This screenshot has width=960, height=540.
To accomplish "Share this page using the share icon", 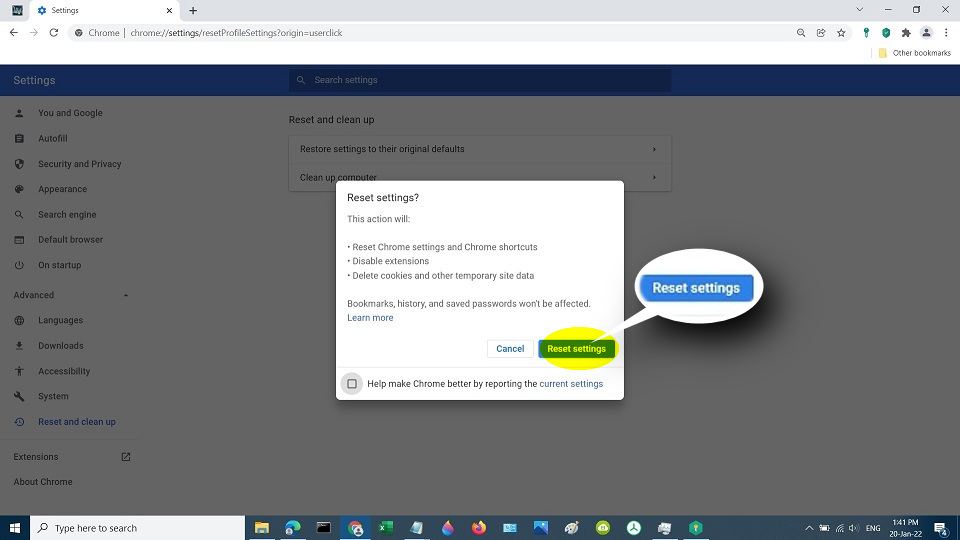I will coord(821,33).
